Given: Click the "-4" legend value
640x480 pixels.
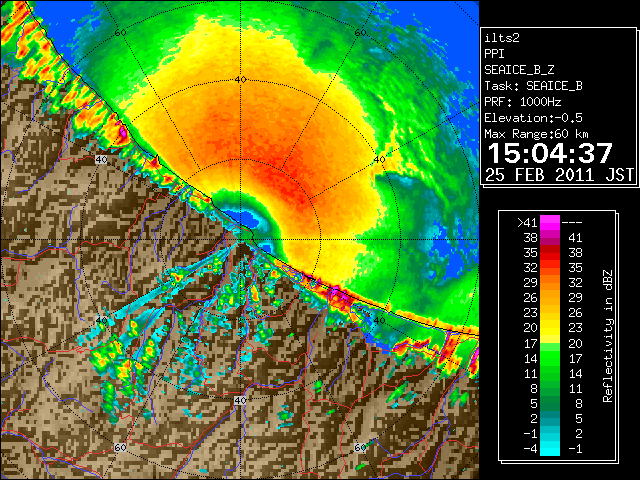Looking at the screenshot, I should 530,449.
